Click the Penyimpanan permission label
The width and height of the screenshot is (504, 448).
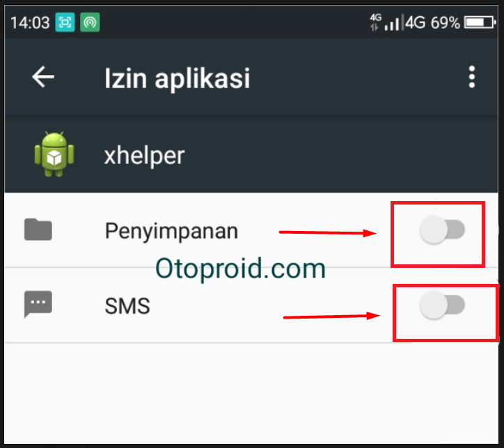171,231
